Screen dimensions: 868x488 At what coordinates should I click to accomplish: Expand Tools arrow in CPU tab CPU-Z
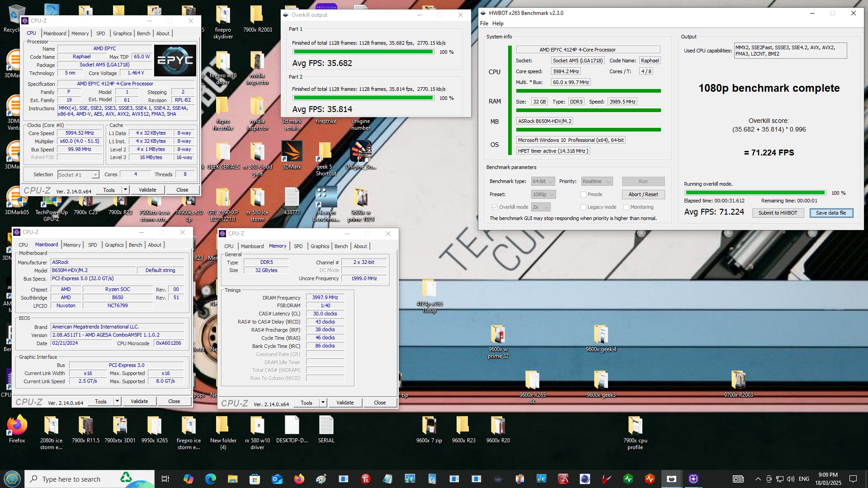click(126, 190)
